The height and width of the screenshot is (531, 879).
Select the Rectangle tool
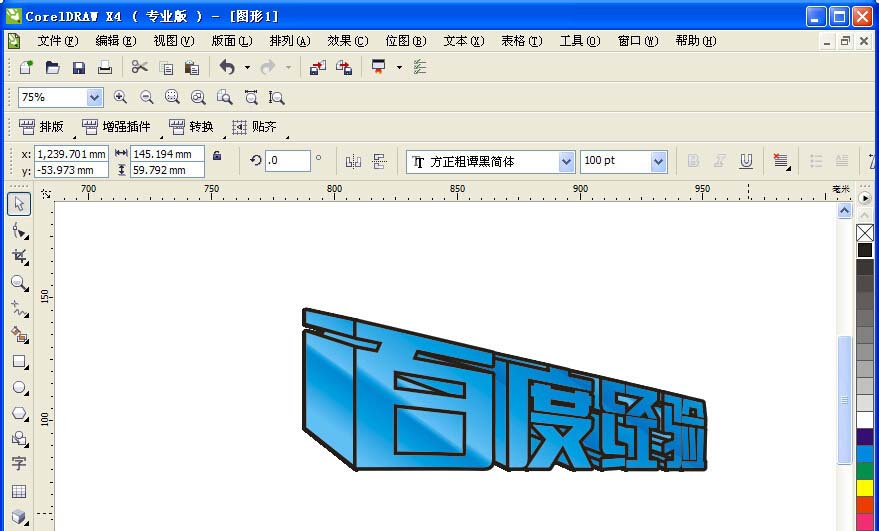[x=19, y=362]
